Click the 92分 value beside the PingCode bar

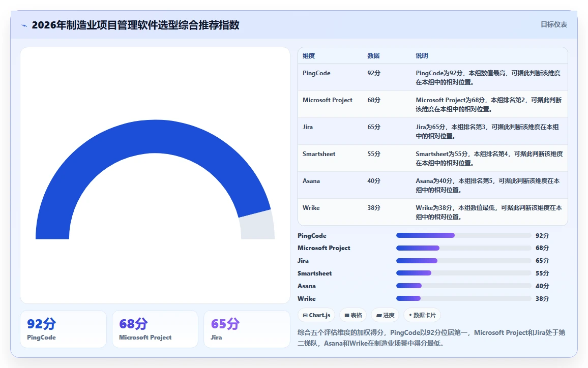542,236
